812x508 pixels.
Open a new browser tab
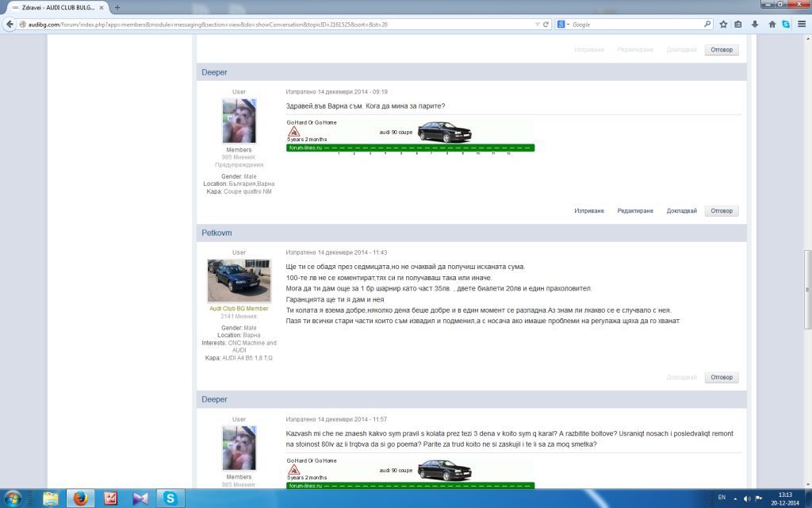[117, 7]
